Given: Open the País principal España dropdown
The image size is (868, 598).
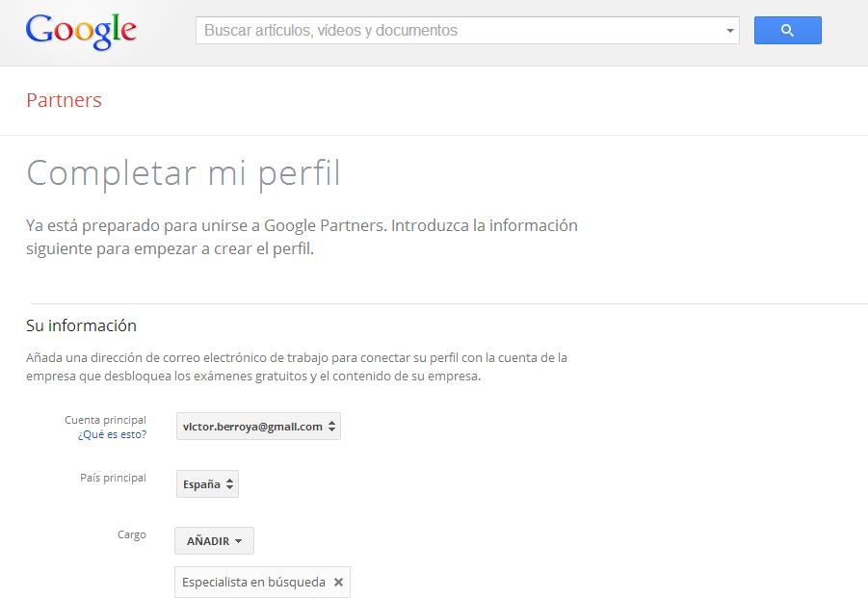Looking at the screenshot, I should [x=207, y=484].
